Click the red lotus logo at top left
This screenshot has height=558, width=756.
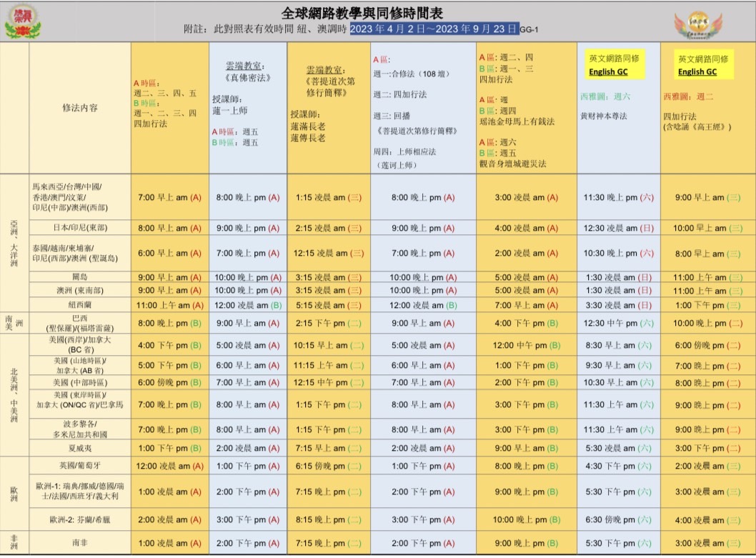[23, 21]
